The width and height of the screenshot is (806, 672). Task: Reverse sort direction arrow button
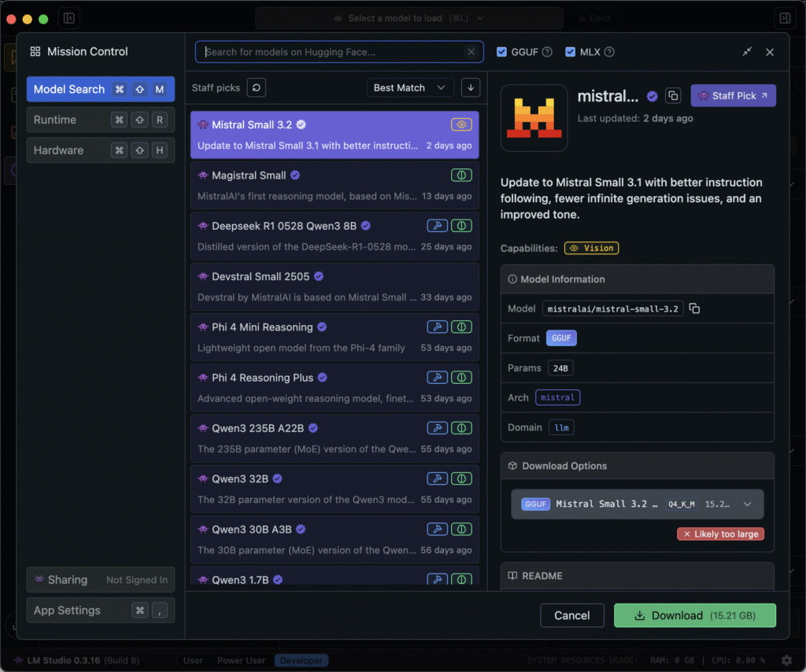(471, 88)
